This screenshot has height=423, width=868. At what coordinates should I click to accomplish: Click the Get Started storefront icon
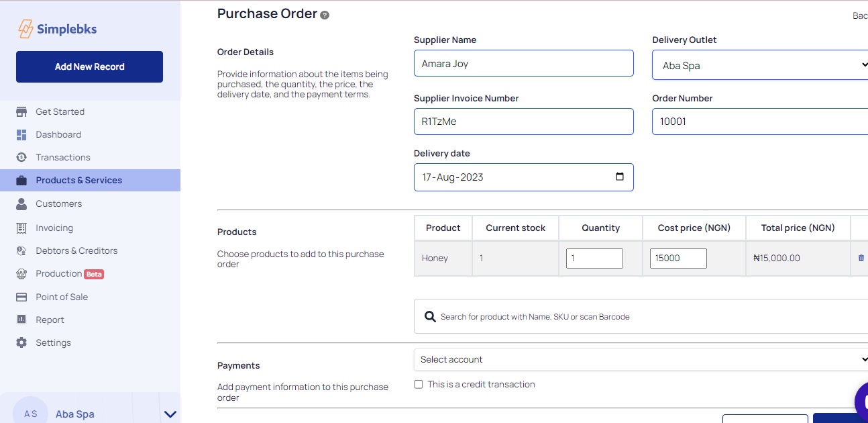click(21, 111)
